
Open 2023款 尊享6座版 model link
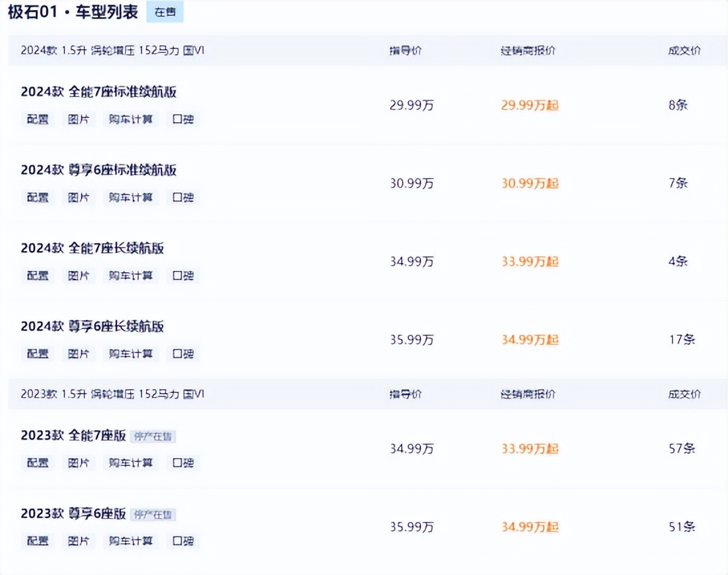(x=73, y=513)
